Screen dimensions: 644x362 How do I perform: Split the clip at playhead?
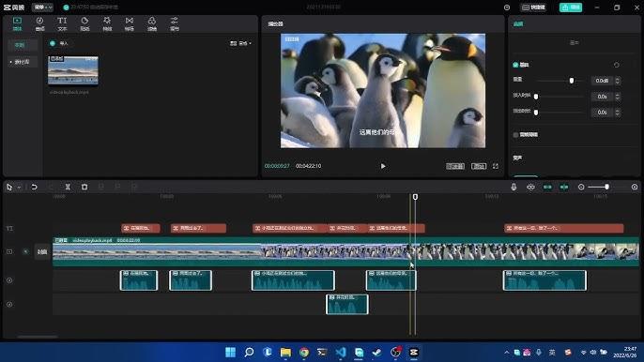68,188
